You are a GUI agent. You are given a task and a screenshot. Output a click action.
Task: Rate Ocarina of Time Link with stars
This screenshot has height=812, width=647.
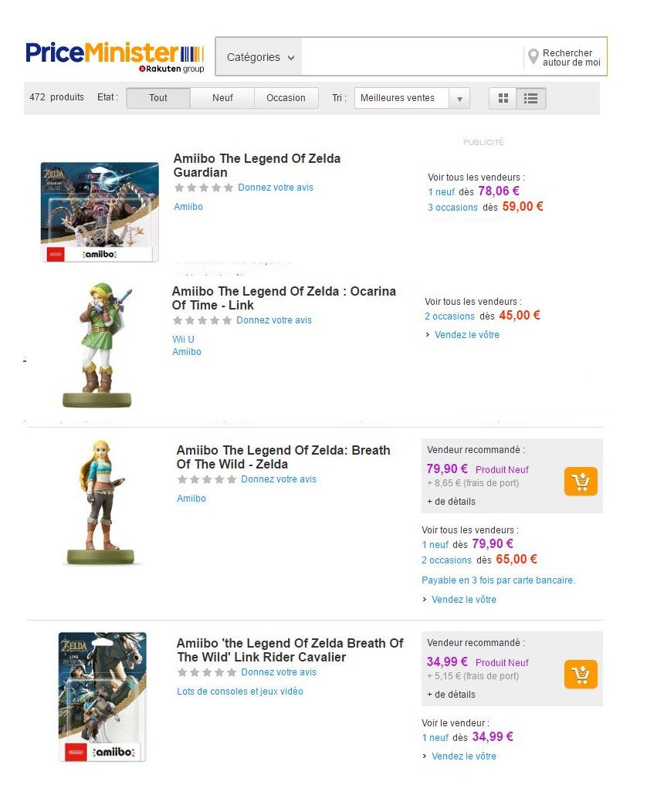pos(202,320)
